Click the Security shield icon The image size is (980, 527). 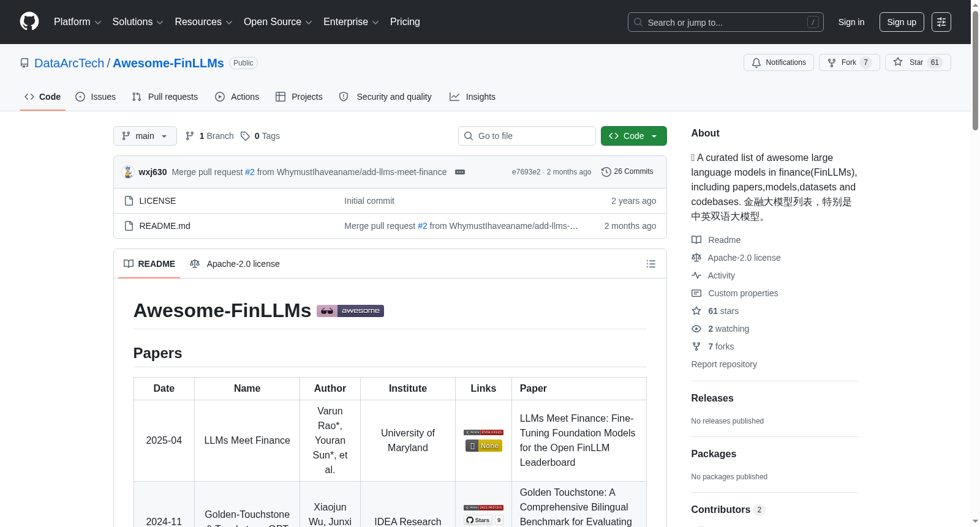(344, 97)
